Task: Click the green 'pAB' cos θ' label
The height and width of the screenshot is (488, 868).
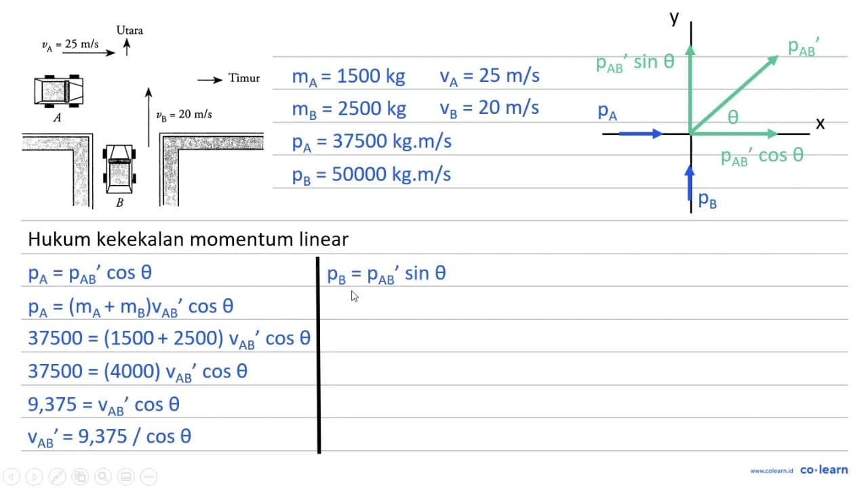Action: (x=762, y=157)
